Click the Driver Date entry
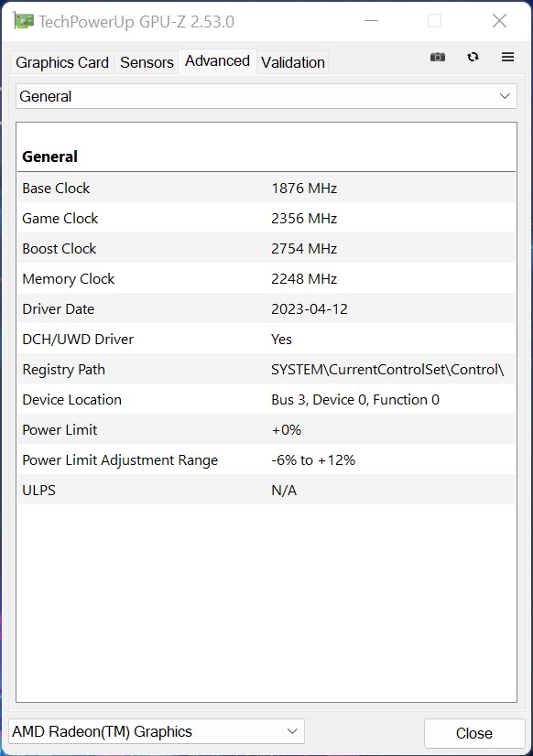Screen dimensions: 533x756 coord(266,309)
